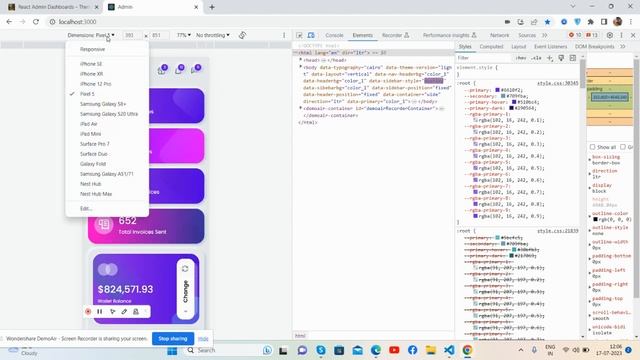640x360 pixels.
Task: Reload the localhost page
Action: [36, 22]
